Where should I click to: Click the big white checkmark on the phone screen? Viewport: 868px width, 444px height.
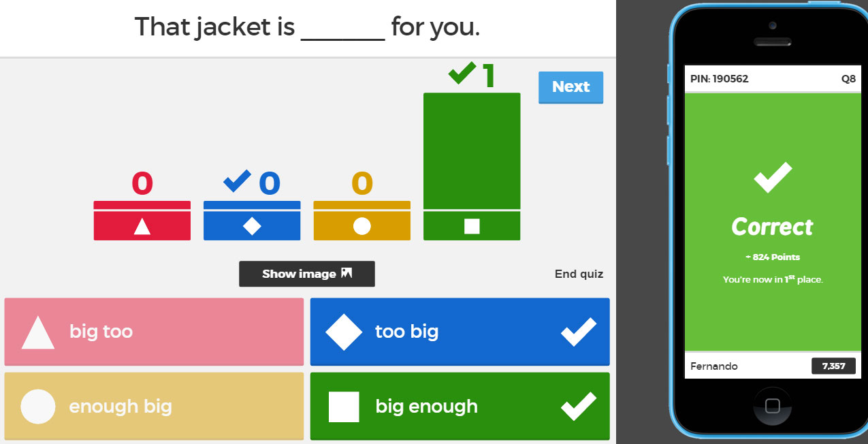coord(773,178)
